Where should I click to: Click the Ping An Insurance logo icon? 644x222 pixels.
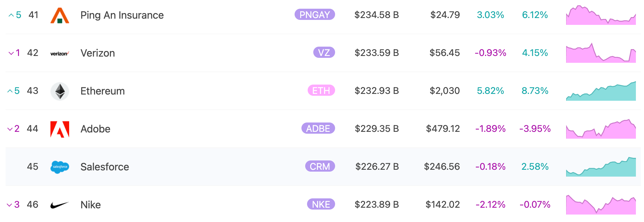(60, 16)
